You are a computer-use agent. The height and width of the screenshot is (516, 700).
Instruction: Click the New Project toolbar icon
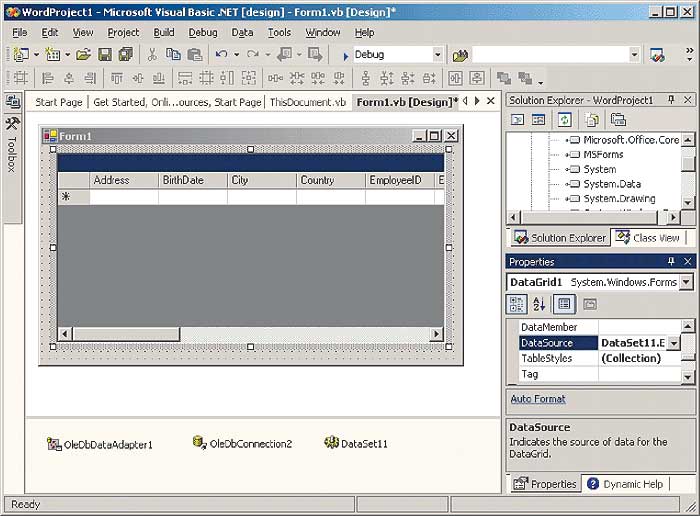coord(21,54)
